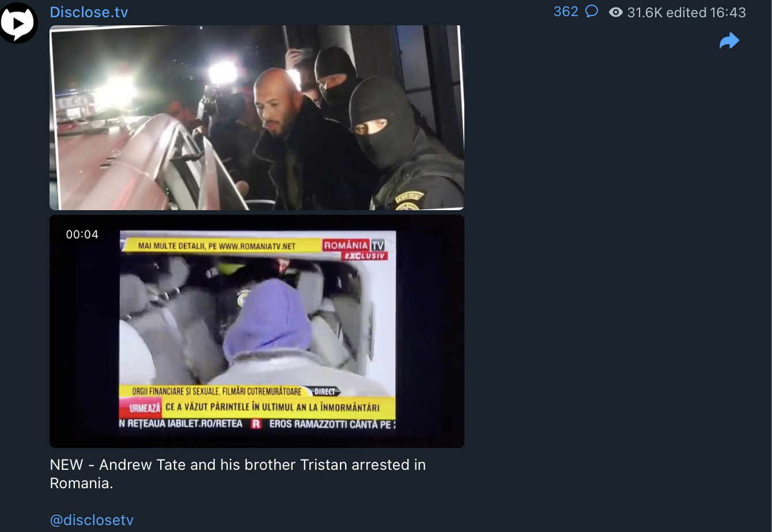Click the 00:04 video duration badge
Screen dimensions: 772x532
[x=82, y=234]
